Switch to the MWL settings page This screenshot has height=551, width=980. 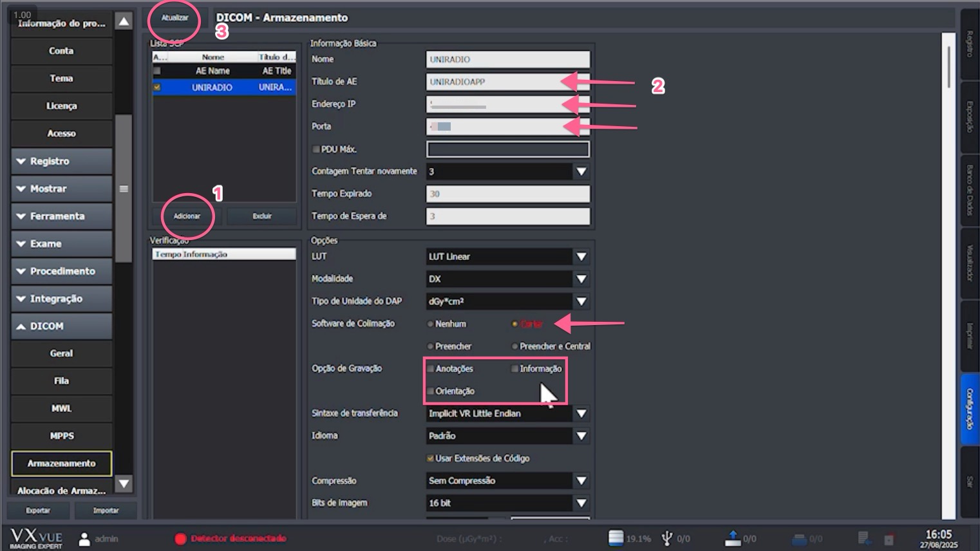tap(61, 408)
